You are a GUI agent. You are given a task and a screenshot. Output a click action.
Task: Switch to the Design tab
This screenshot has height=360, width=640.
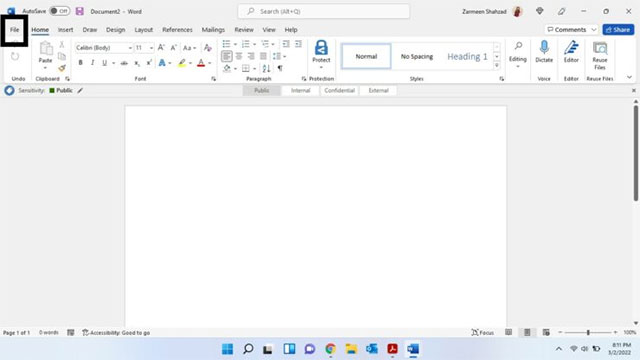[x=116, y=29]
